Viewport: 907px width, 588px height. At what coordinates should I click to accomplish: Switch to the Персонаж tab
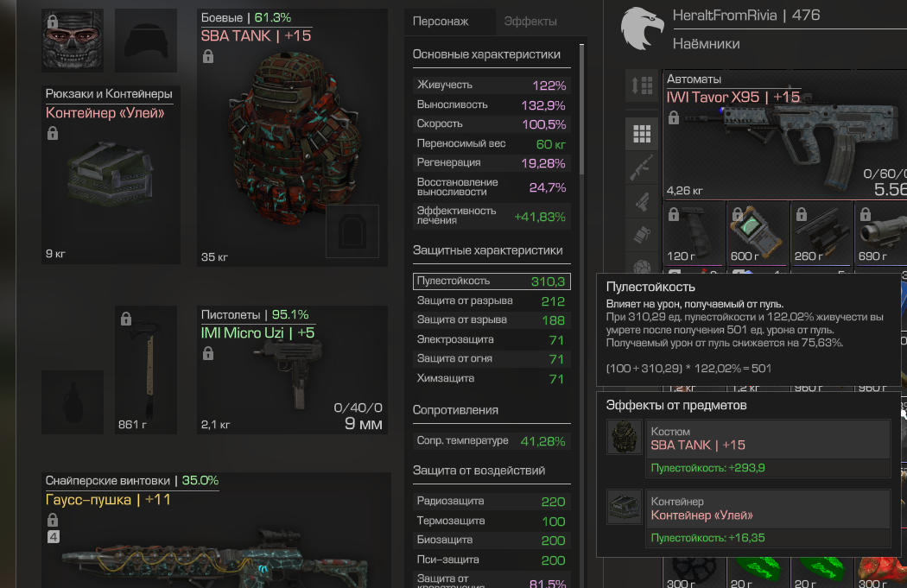(x=441, y=22)
